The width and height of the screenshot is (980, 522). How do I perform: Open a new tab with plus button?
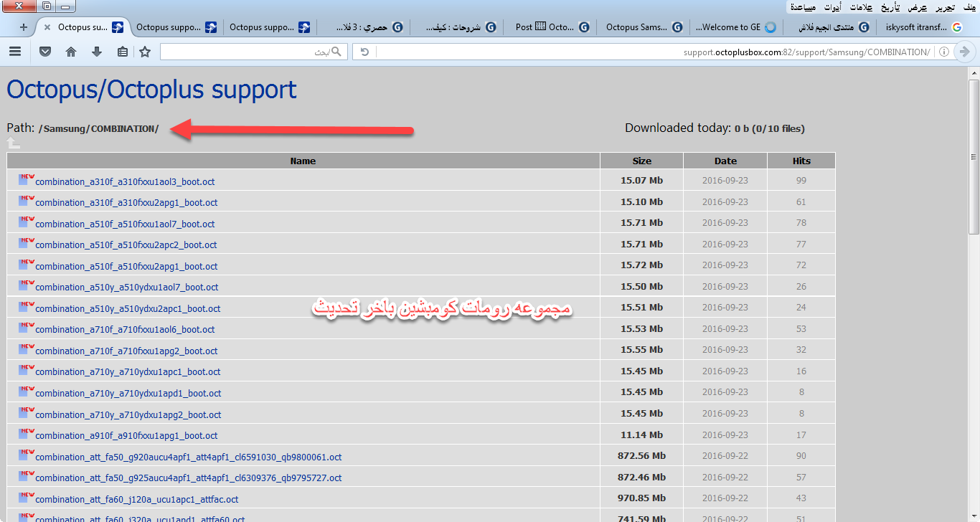[x=24, y=27]
